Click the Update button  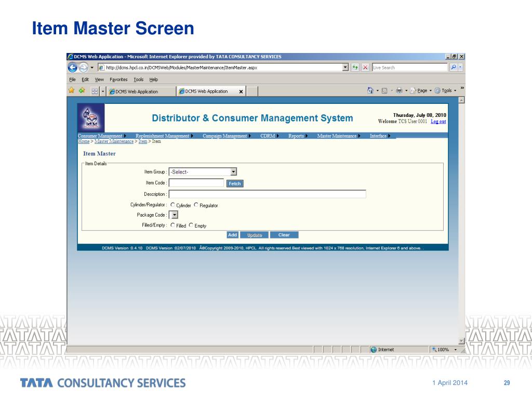pyautogui.click(x=255, y=235)
